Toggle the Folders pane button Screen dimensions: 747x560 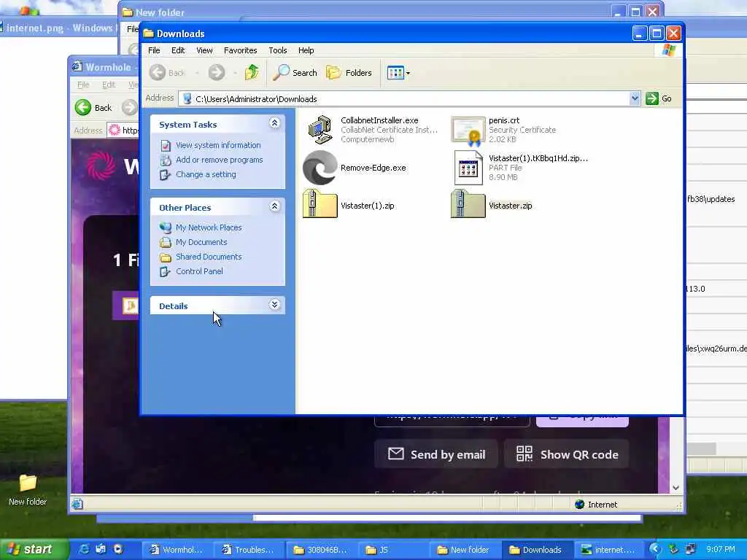(x=349, y=72)
